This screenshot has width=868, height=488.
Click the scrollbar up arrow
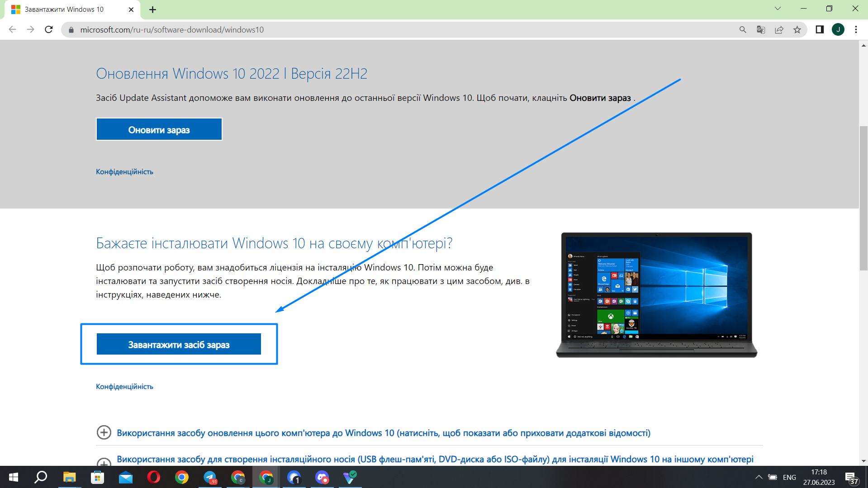click(863, 45)
